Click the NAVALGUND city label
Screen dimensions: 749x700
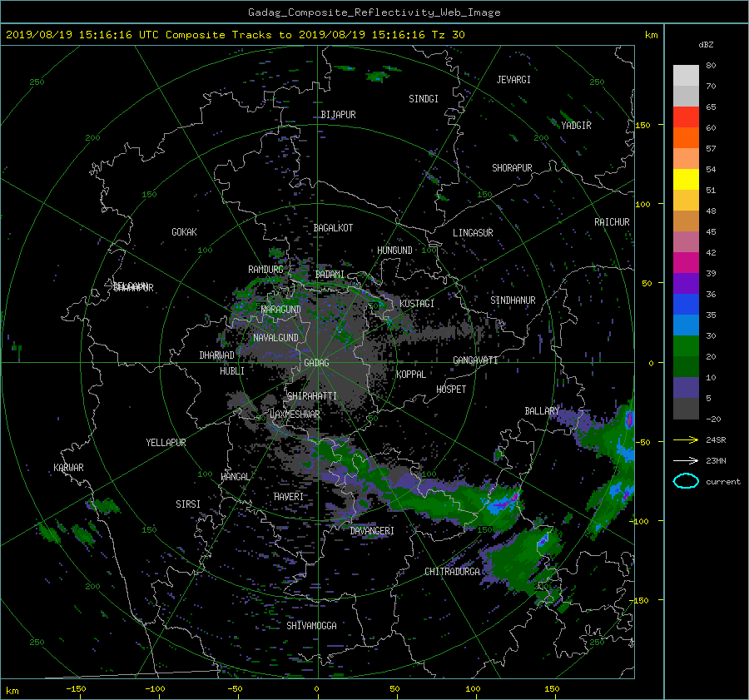tap(275, 338)
